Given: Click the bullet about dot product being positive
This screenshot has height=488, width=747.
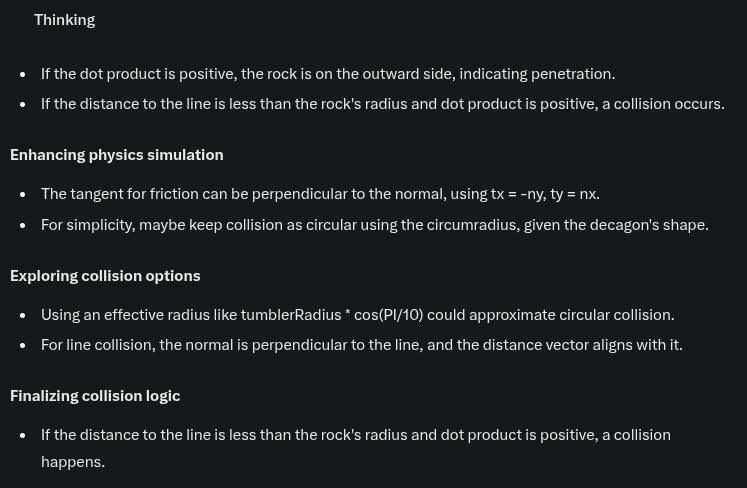Looking at the screenshot, I should [328, 74].
